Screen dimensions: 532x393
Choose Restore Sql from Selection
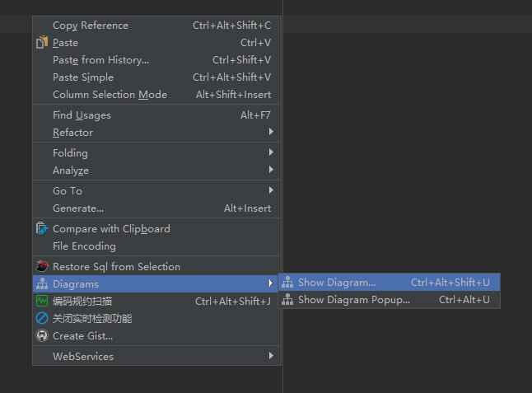(156, 266)
